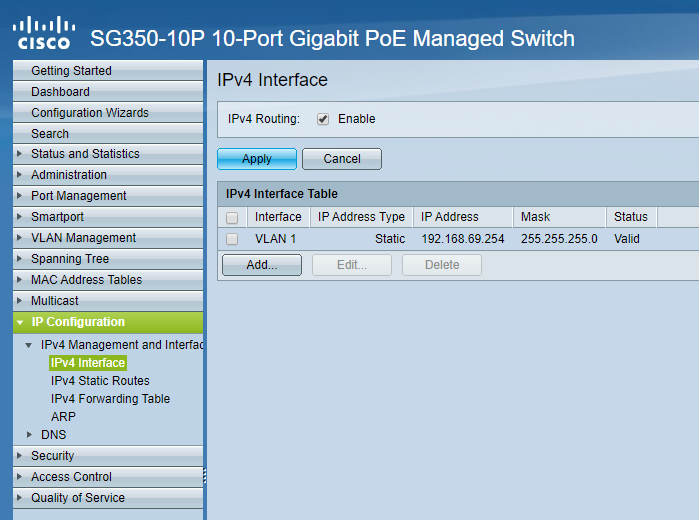Expand the VLAN Management arrow
Screen dimensions: 699x520
19,237
